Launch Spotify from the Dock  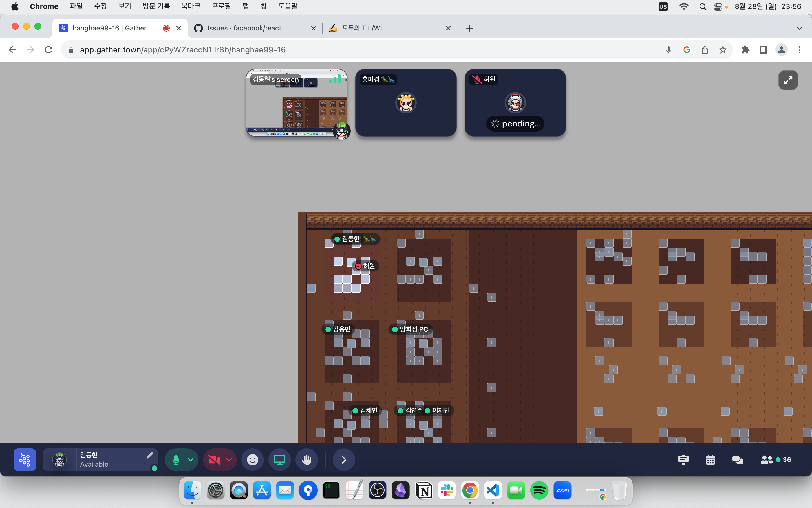pos(539,490)
